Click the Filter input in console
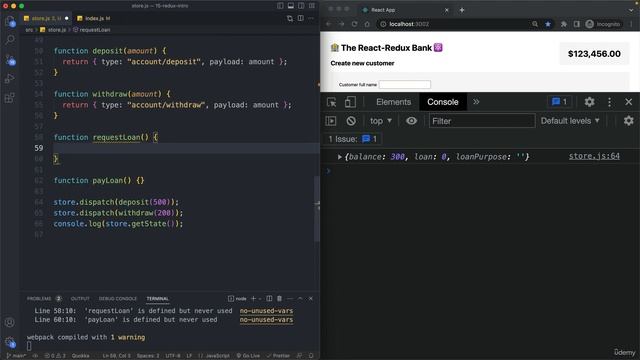 (482, 121)
